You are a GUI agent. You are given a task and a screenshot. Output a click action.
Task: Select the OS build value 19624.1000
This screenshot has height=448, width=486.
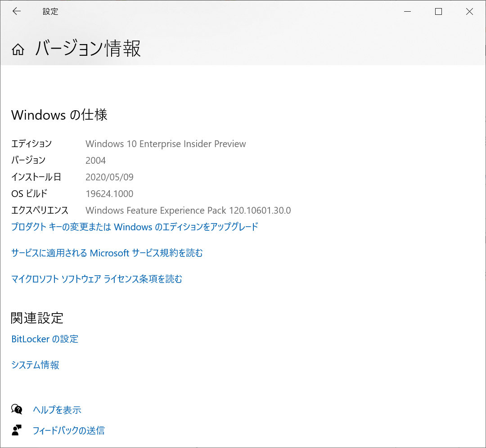(x=109, y=193)
